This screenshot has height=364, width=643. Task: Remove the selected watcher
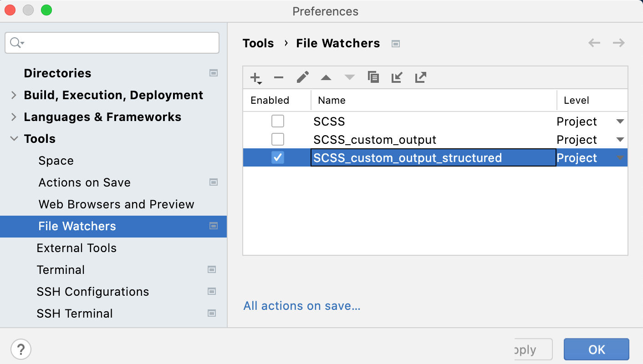278,77
